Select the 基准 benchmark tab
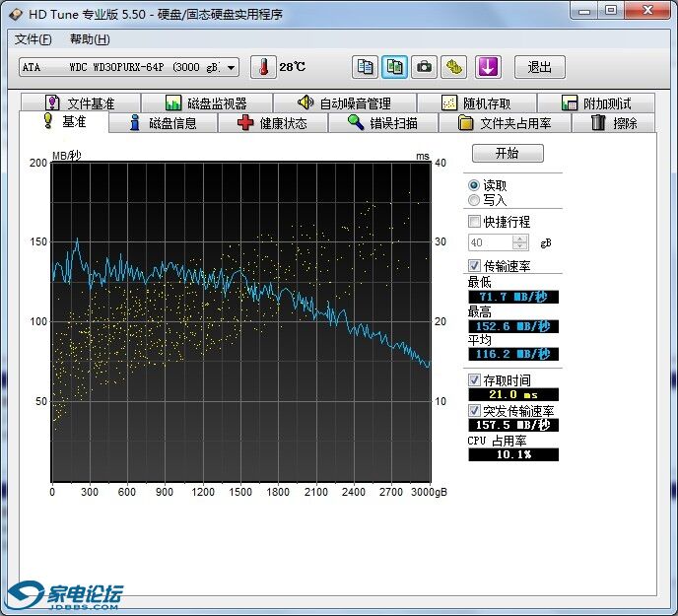 coord(64,121)
